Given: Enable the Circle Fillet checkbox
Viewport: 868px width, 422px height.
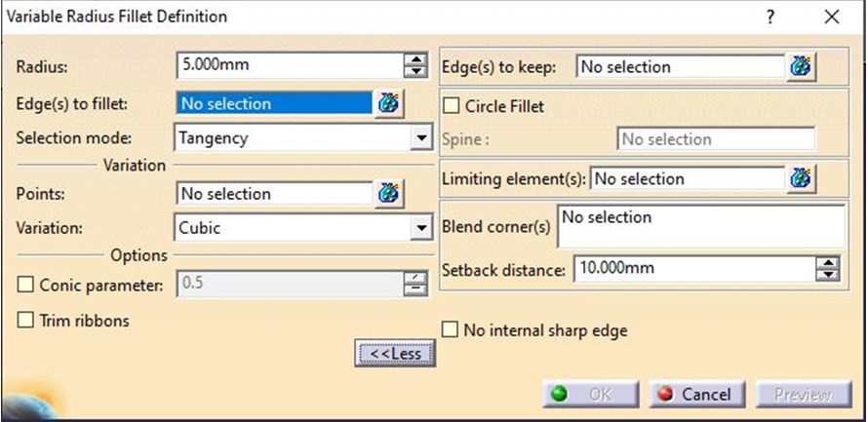Looking at the screenshot, I should [452, 105].
